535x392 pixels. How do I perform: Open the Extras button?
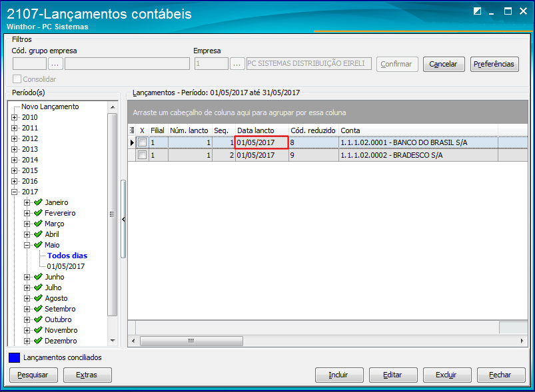[x=87, y=375]
